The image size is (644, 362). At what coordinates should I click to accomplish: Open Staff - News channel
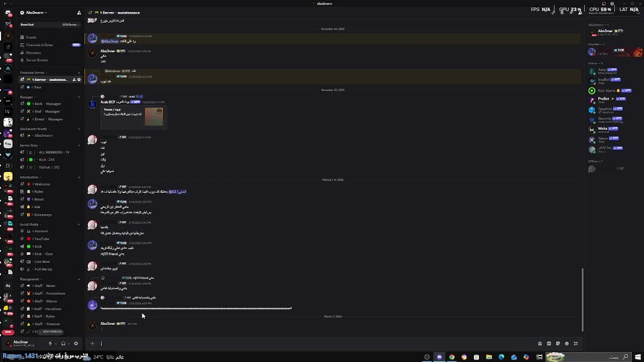click(49, 286)
